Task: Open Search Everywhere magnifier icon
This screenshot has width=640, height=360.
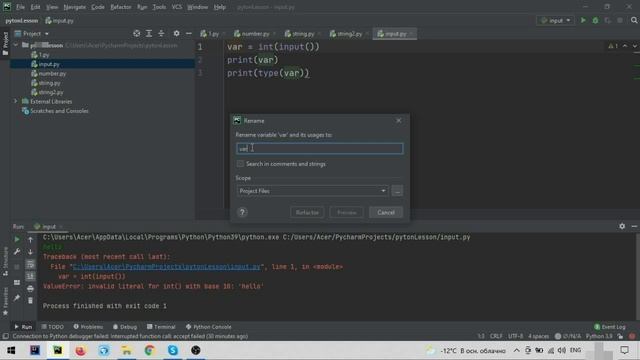Action: (x=634, y=20)
